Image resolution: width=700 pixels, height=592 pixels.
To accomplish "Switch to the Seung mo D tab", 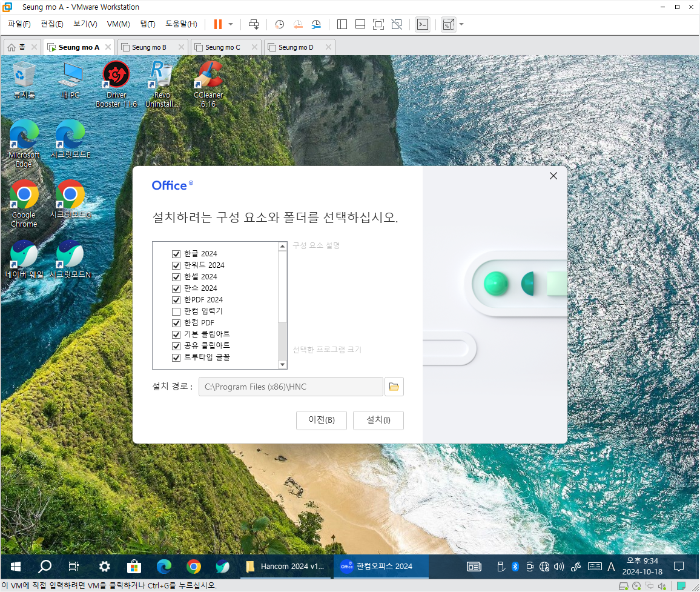I will (296, 47).
